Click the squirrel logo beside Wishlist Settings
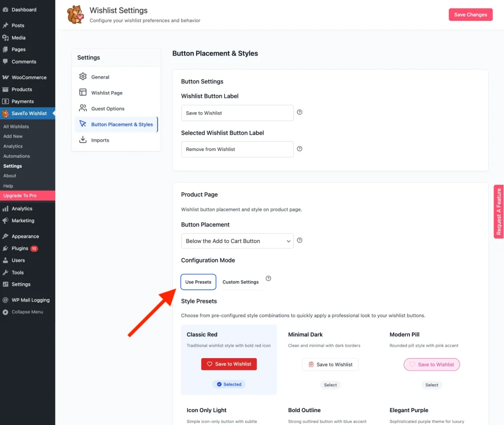Screen dimensions: 504x425 [75, 14]
